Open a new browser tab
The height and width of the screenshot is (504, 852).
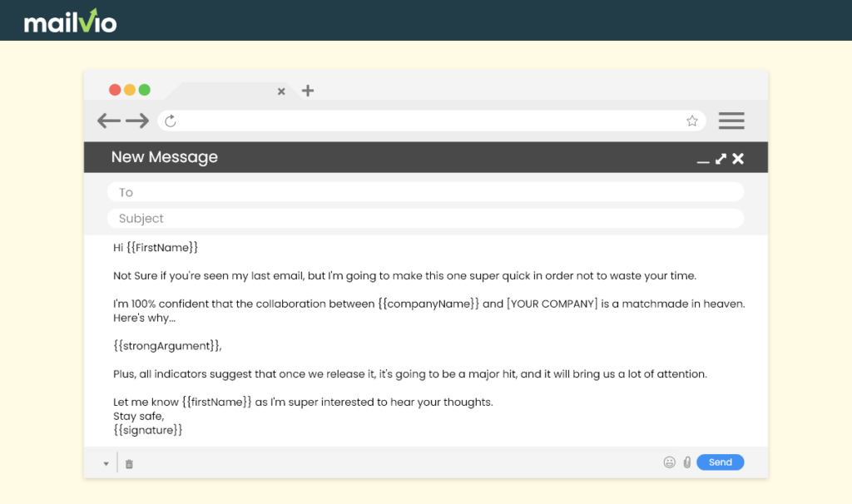(308, 91)
